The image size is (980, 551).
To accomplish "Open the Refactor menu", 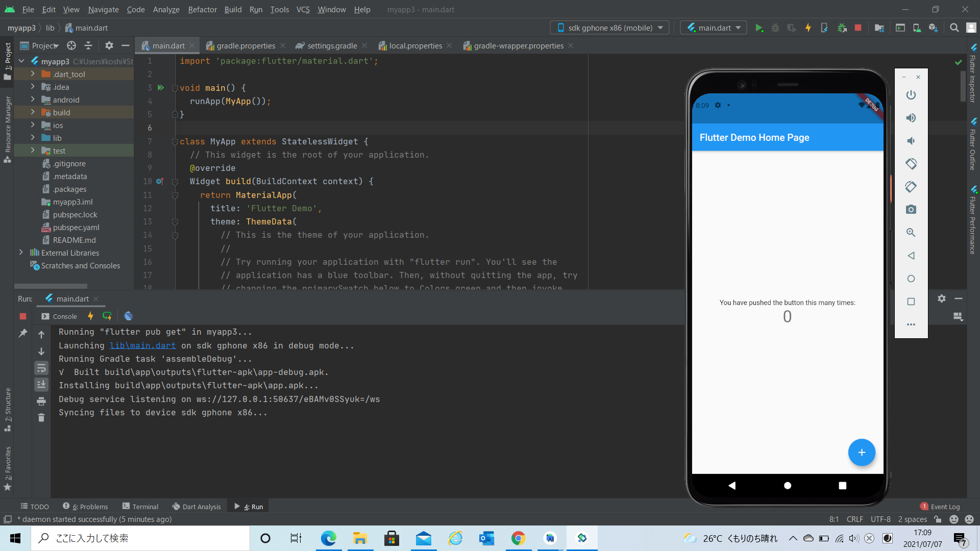I will (202, 9).
